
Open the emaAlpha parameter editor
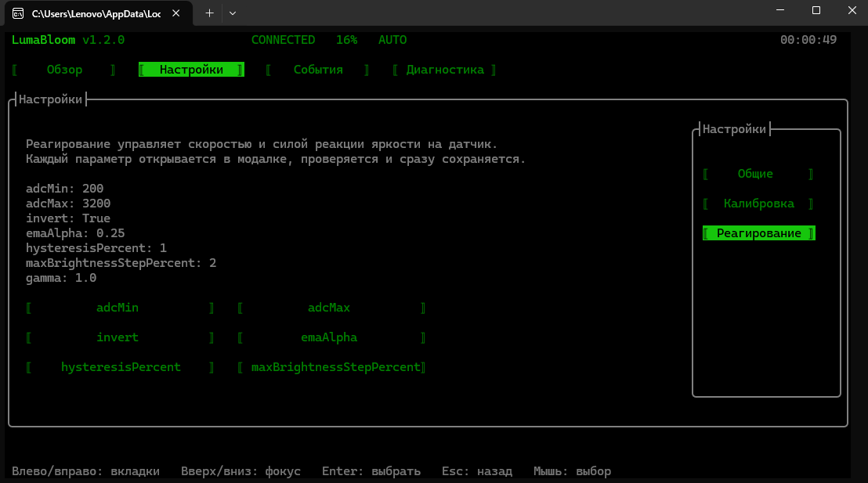coord(331,337)
